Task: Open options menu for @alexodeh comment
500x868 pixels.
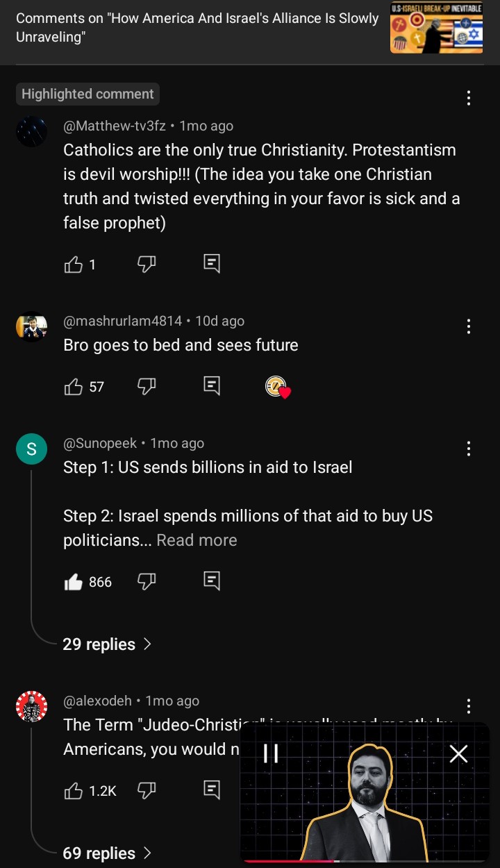Action: pos(469,706)
